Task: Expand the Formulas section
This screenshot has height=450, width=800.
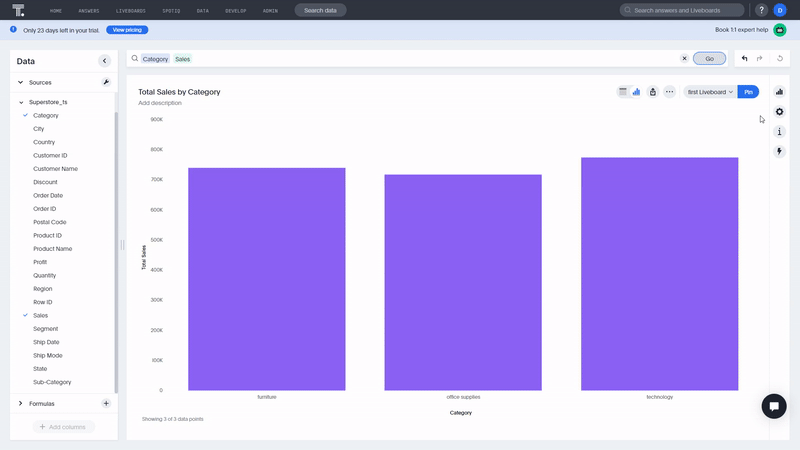Action: coord(20,404)
